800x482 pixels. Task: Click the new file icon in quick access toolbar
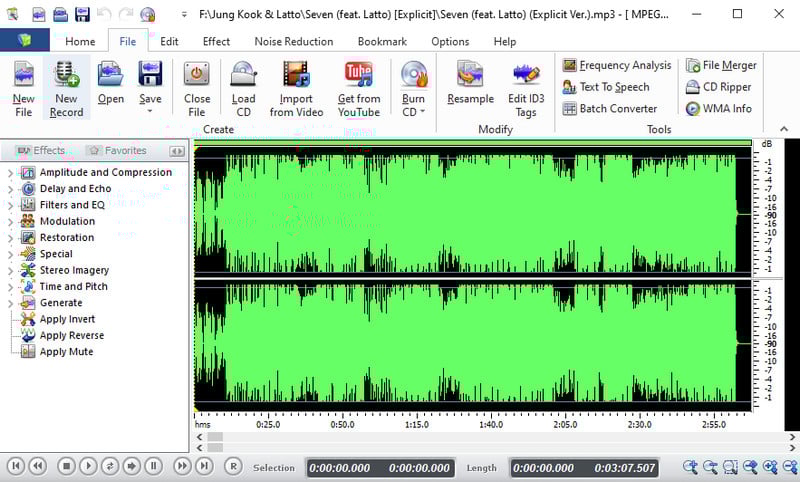coord(39,14)
